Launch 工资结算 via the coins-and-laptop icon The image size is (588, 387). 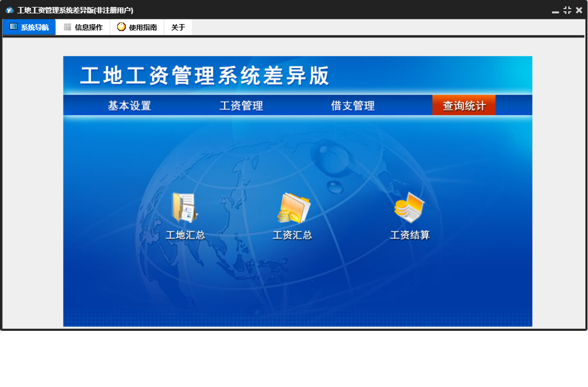[409, 208]
